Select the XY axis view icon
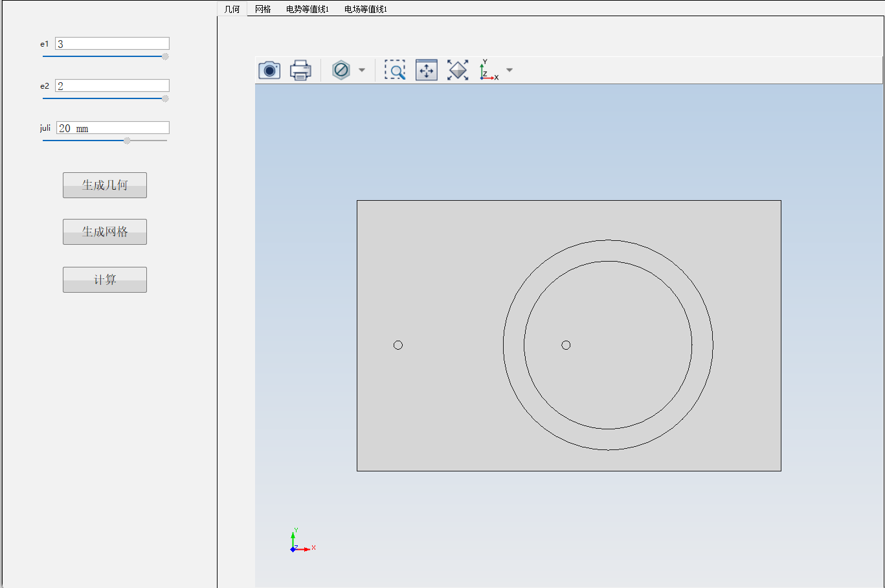 [x=489, y=70]
